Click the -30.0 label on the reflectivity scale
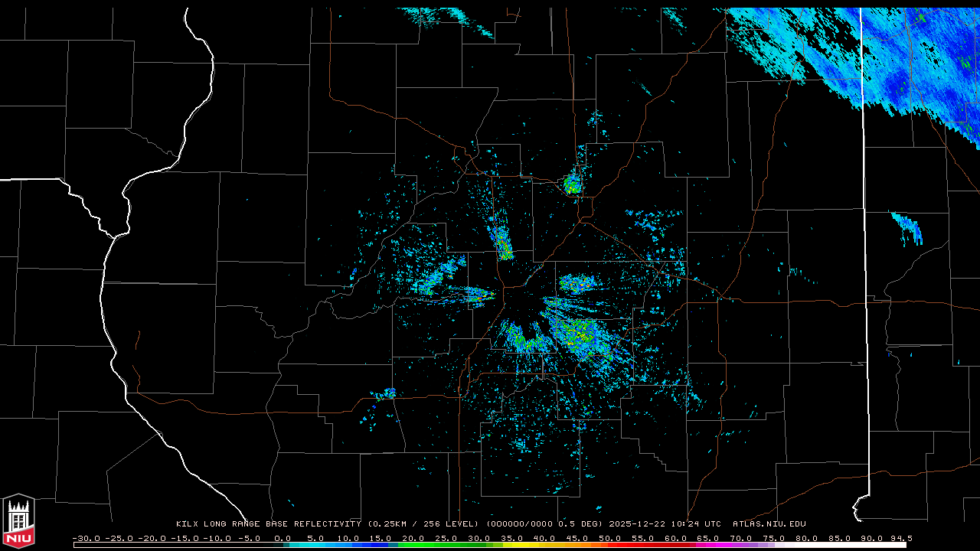This screenshot has width=980, height=551. pyautogui.click(x=87, y=538)
